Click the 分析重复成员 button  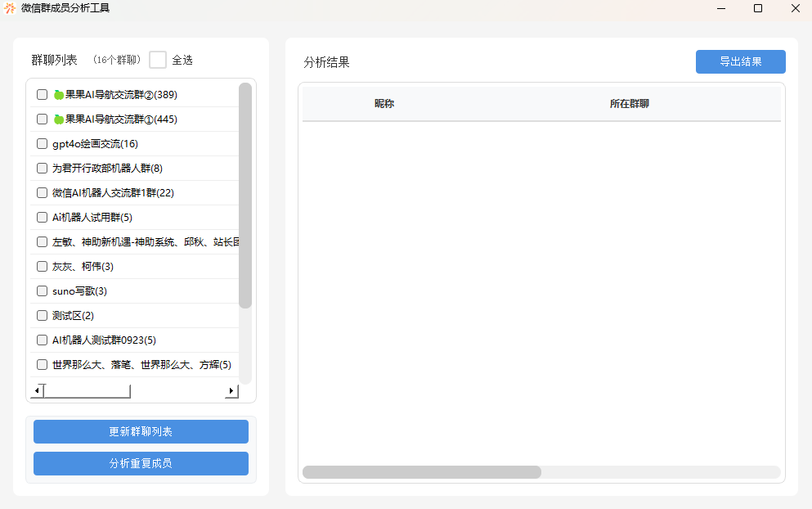141,463
